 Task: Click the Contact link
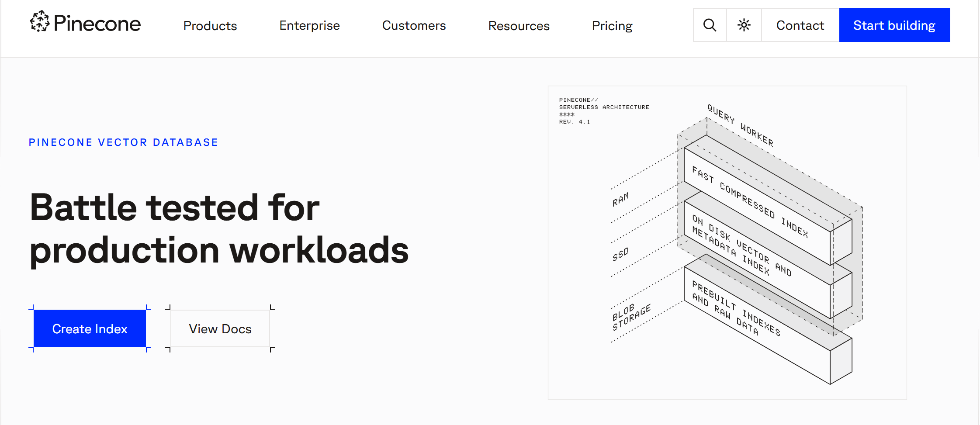800,25
